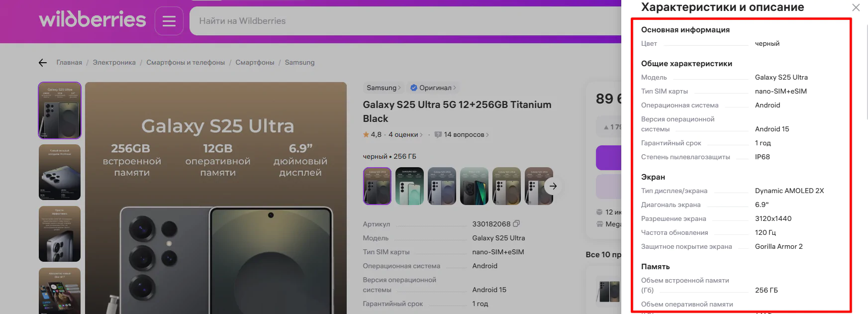Select the first gallery thumbnail Galaxy S25 Ultra

[x=60, y=110]
